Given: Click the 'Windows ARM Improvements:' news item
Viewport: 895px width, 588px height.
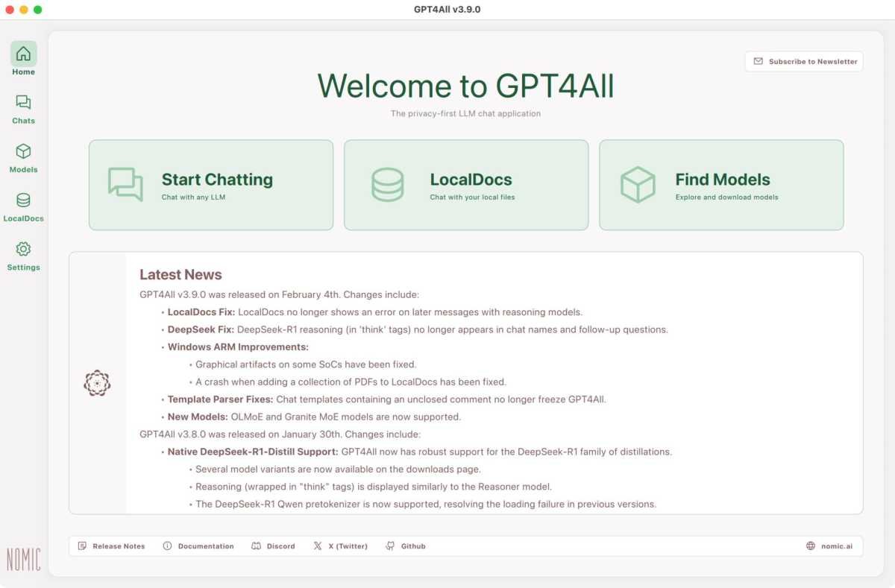Looking at the screenshot, I should (238, 347).
